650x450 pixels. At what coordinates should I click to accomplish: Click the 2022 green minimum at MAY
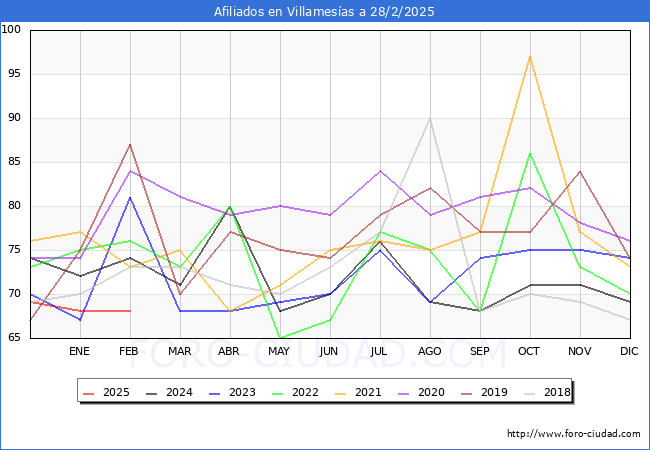280,338
